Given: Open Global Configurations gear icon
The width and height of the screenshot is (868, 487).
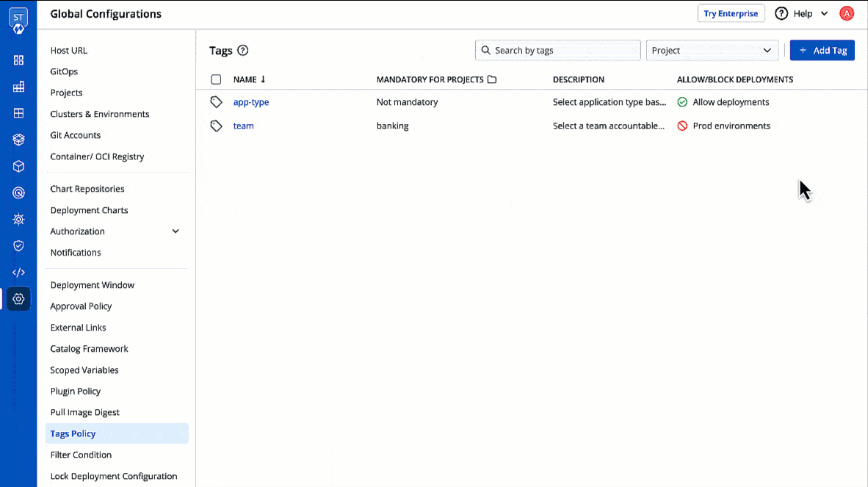Looking at the screenshot, I should pyautogui.click(x=18, y=299).
